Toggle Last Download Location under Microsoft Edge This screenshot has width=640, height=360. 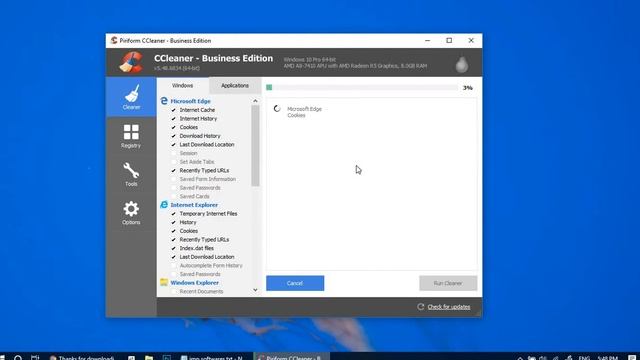point(173,144)
